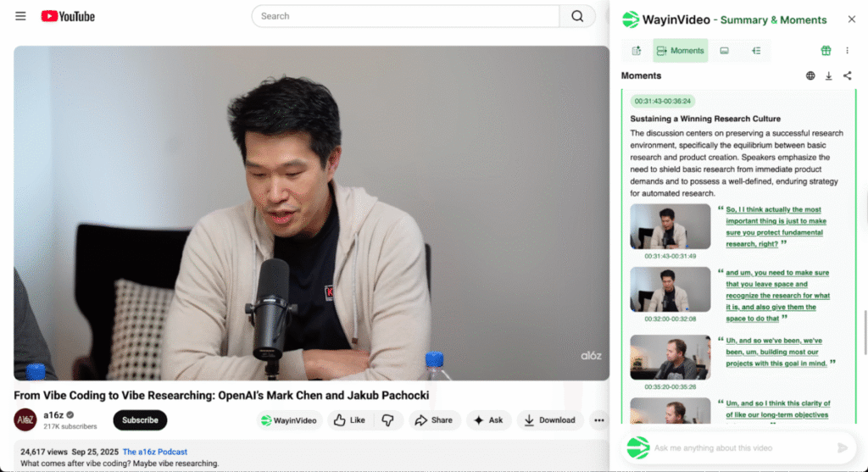Open The a16z Podcast link
Image resolution: width=868 pixels, height=472 pixels.
(x=155, y=452)
